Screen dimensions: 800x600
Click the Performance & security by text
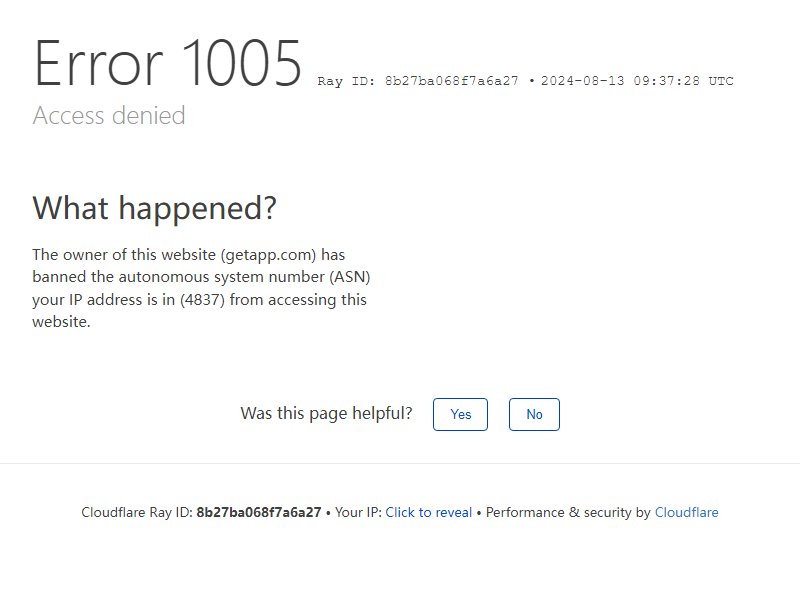coord(568,512)
